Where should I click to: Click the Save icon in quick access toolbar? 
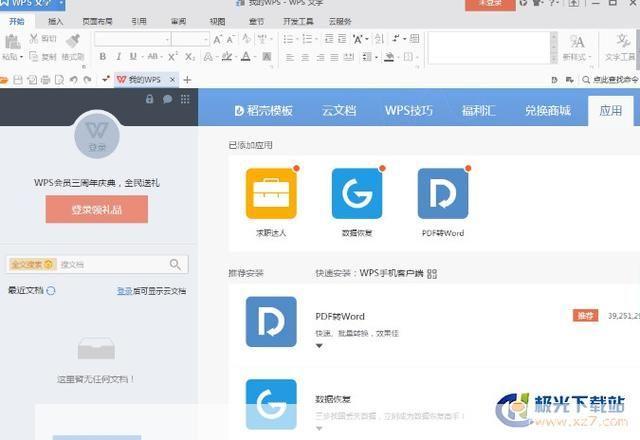click(x=18, y=80)
